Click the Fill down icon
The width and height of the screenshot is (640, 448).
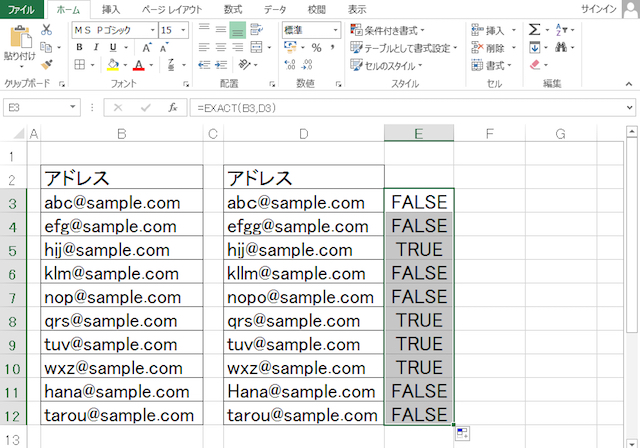[x=534, y=48]
